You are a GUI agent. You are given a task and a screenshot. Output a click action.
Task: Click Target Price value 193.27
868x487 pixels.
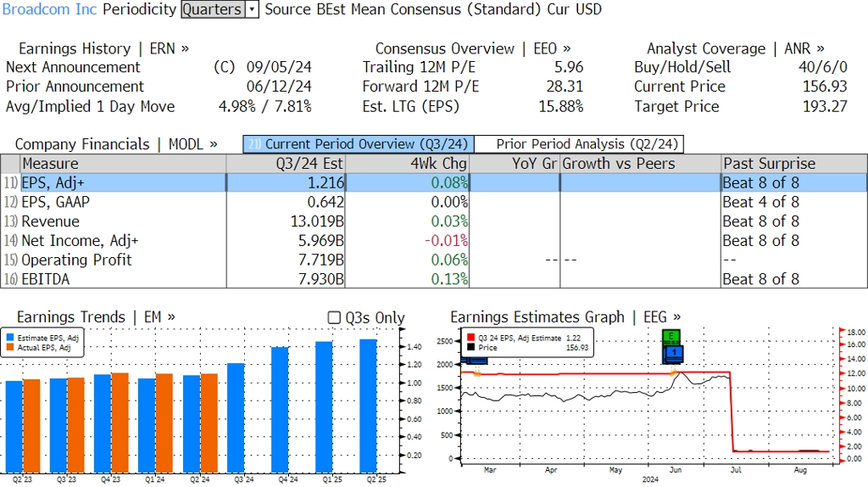(825, 107)
